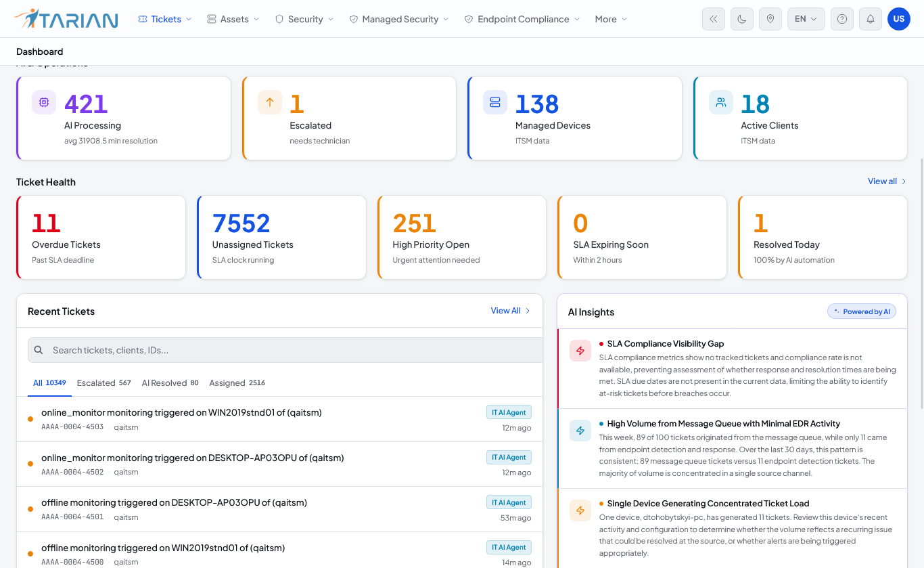Click the search magnifier icon
The image size is (924, 568).
(x=39, y=350)
